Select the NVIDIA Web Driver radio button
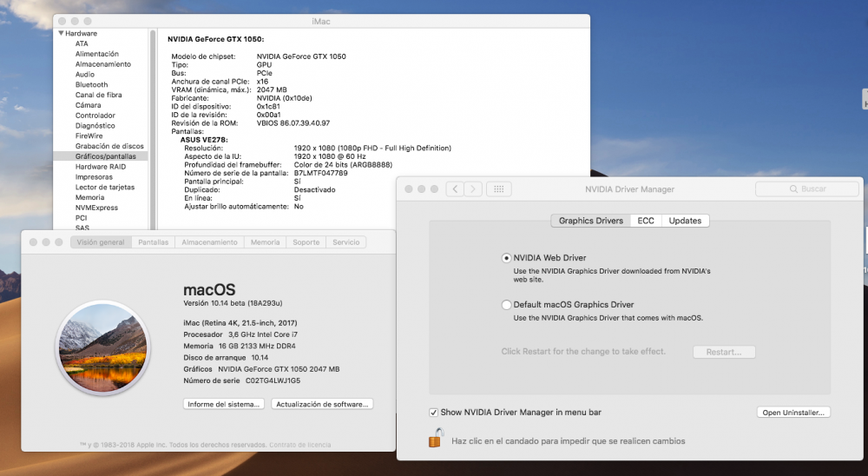 [x=506, y=258]
